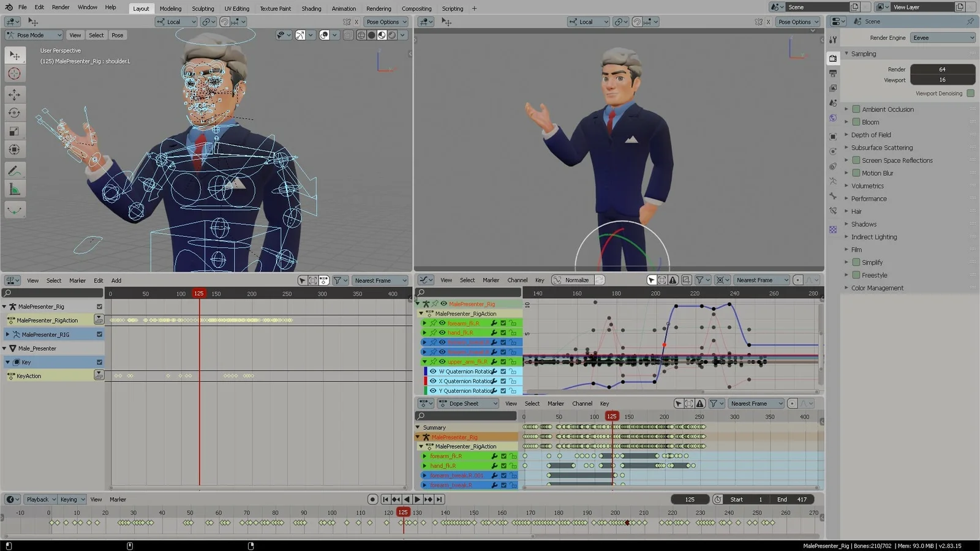Activate the 3D Cursor tool
Screen dimensions: 980x551
coord(15,73)
